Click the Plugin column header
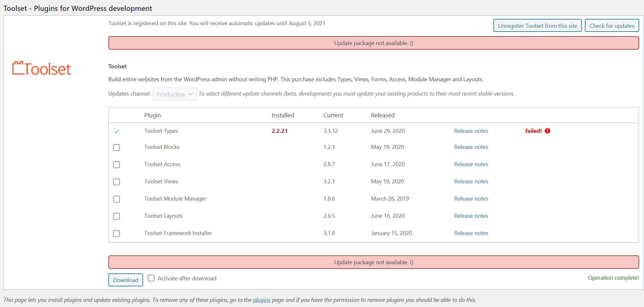The image size is (644, 307). [152, 115]
